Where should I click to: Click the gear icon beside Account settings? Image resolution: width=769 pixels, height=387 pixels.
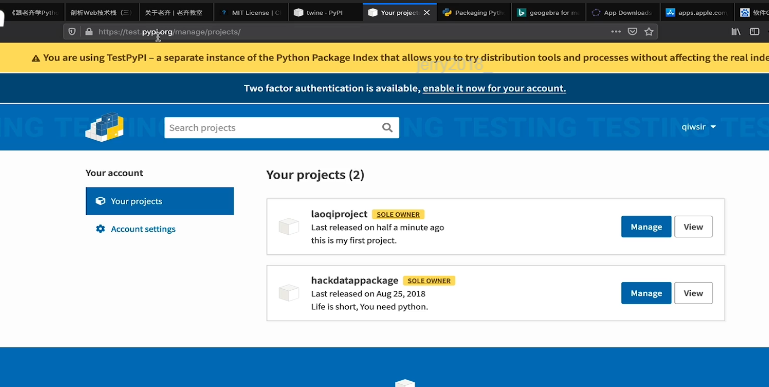coord(100,229)
